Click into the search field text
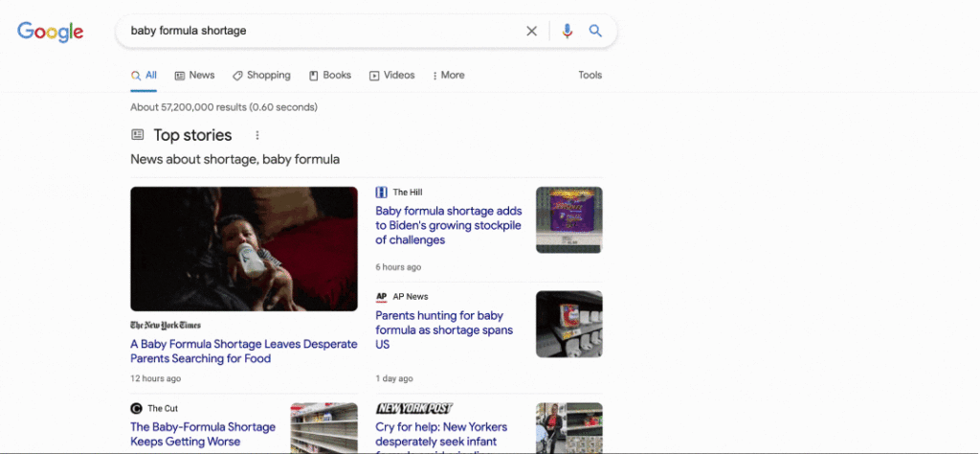The height and width of the screenshot is (454, 980). pos(189,31)
